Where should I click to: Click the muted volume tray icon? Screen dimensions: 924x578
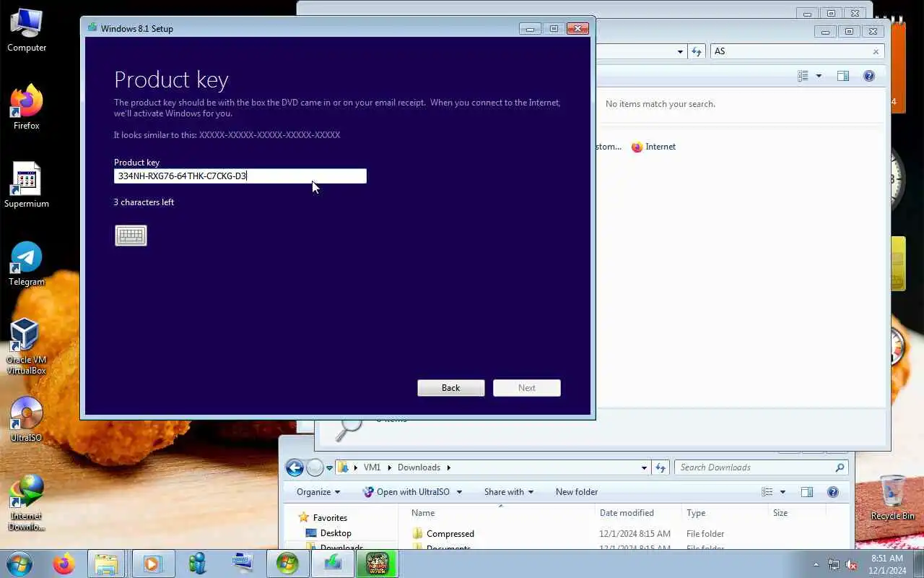click(x=852, y=564)
